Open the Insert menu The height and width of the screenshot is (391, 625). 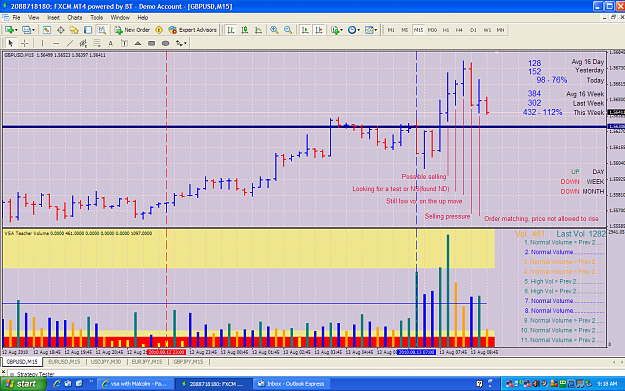(x=53, y=18)
